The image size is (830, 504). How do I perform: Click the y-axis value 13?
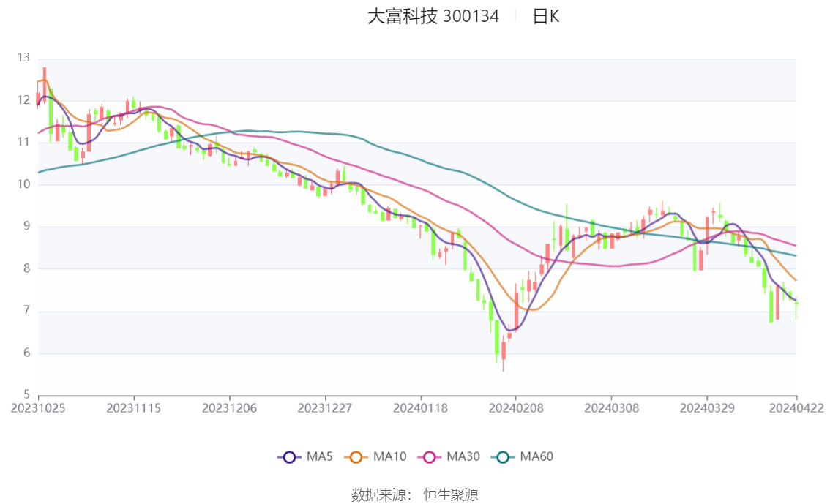point(23,58)
